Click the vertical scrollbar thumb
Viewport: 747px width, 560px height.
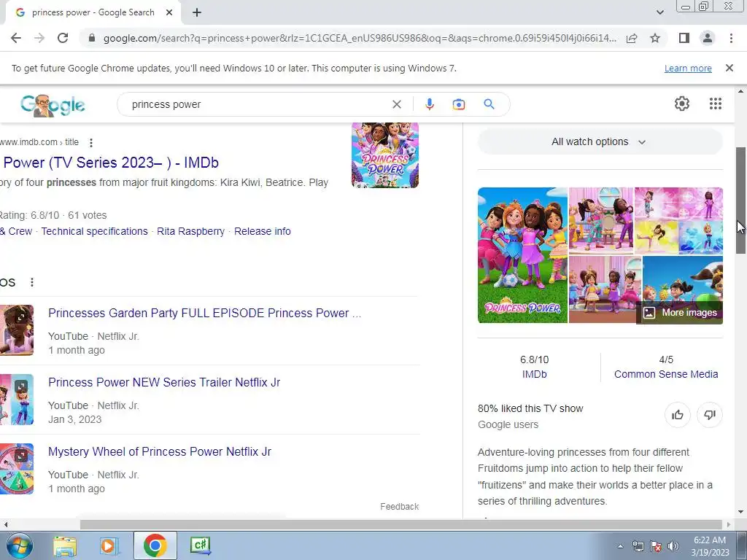tap(741, 201)
